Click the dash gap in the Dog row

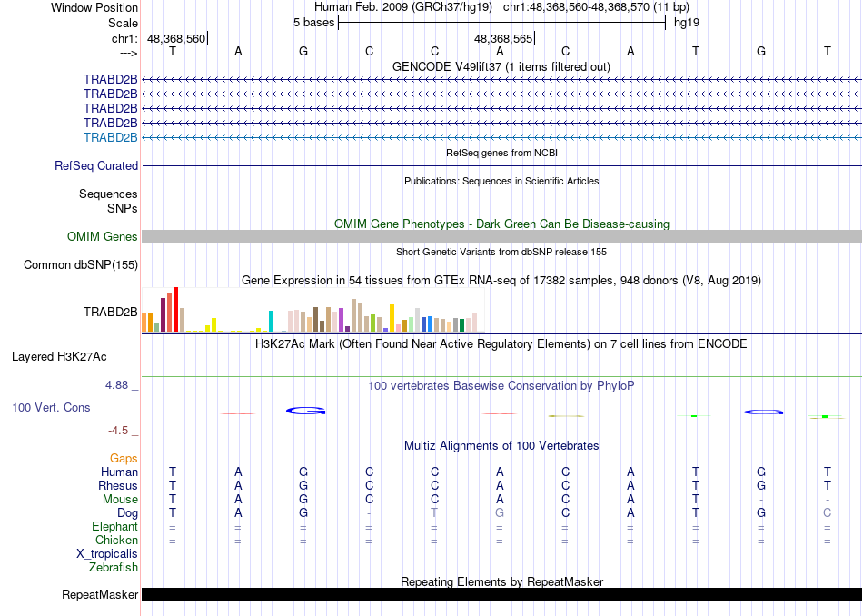click(369, 513)
